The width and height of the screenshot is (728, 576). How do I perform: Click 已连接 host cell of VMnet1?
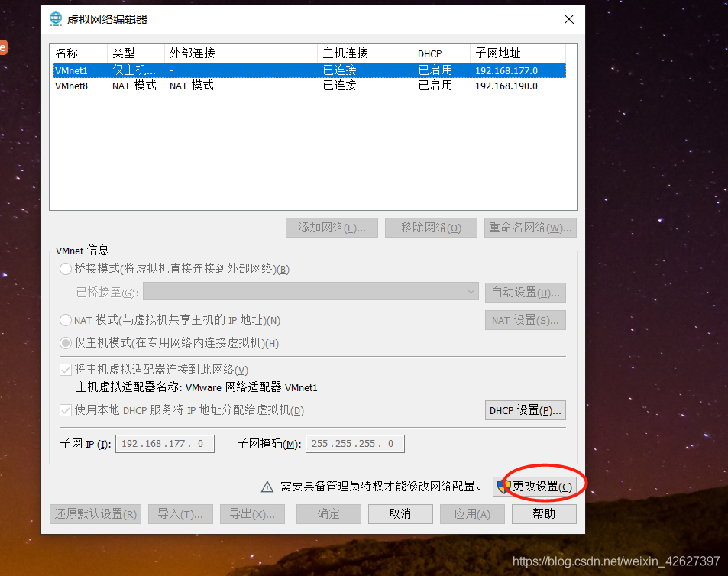(x=339, y=70)
